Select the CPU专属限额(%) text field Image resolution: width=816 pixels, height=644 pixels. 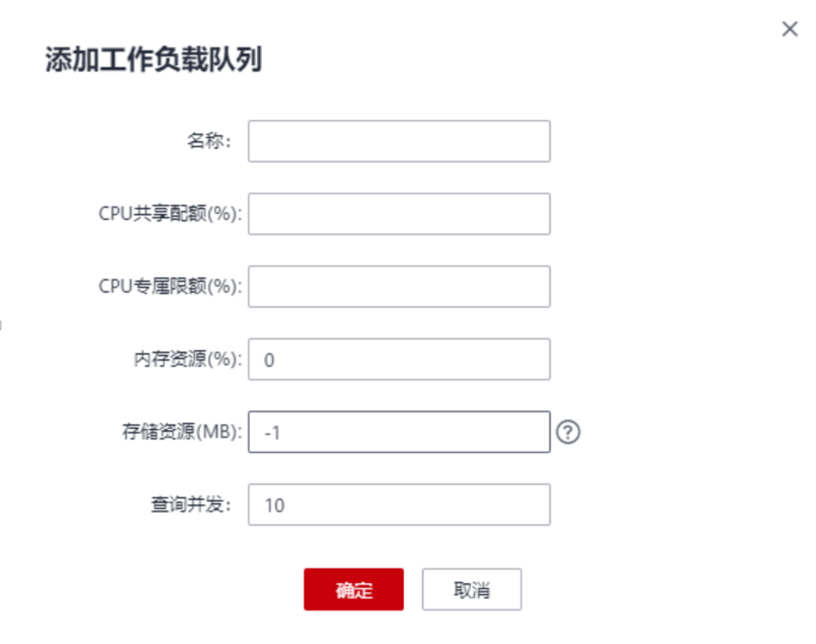(399, 287)
